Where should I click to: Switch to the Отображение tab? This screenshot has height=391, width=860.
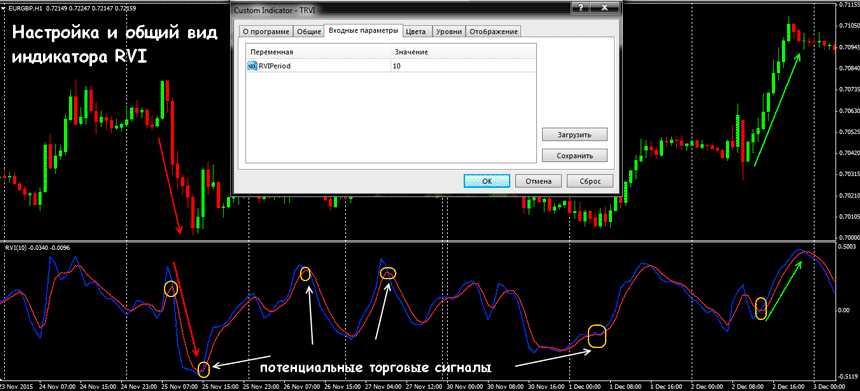(494, 32)
